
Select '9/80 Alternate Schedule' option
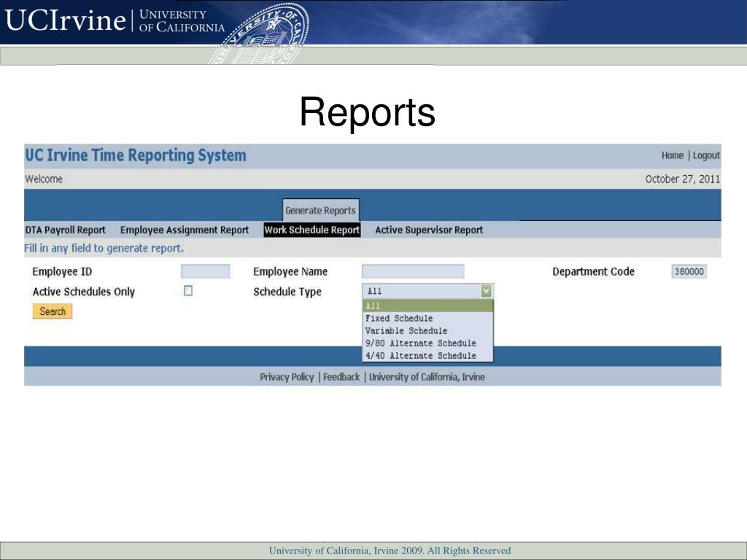click(427, 343)
